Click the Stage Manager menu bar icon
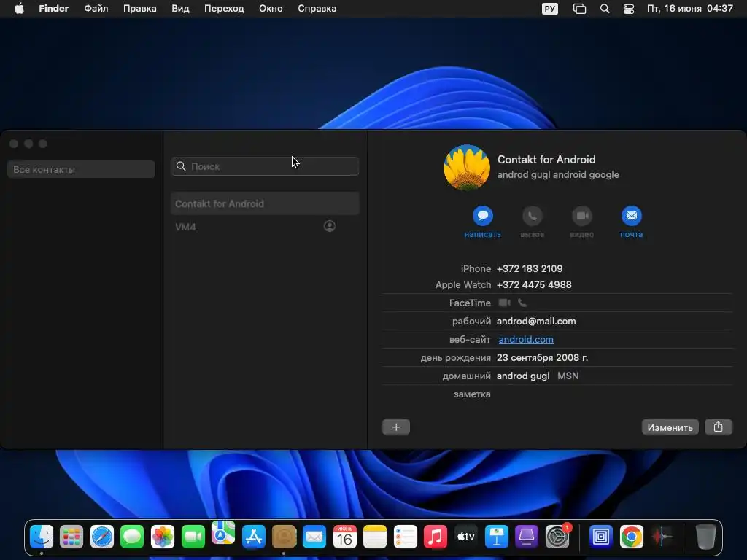This screenshot has width=747, height=560. click(x=579, y=9)
